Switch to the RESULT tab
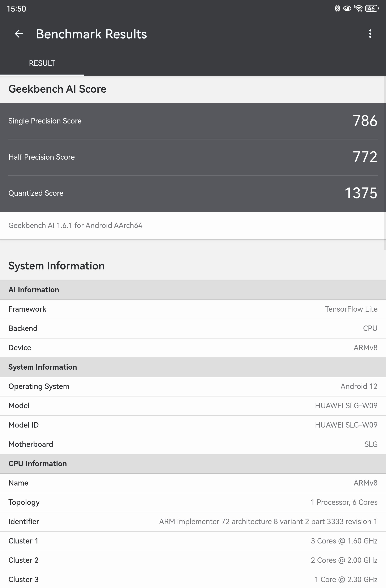This screenshot has width=386, height=588. [x=42, y=63]
